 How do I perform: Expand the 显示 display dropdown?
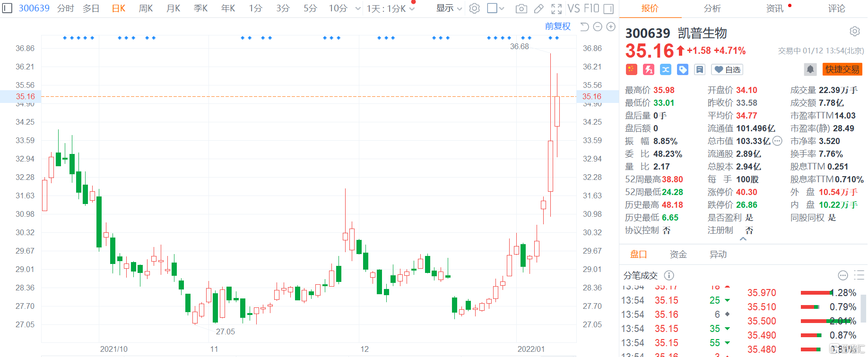click(x=449, y=8)
